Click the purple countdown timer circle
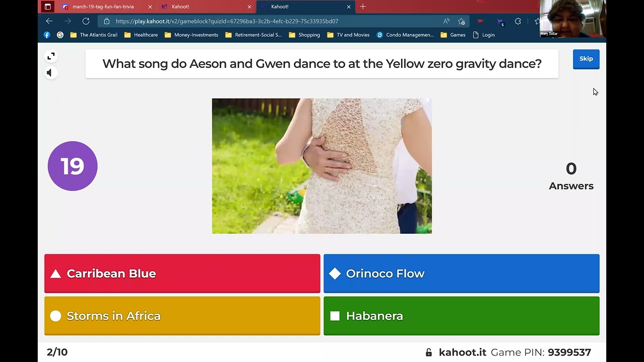The height and width of the screenshot is (362, 644). pyautogui.click(x=72, y=166)
